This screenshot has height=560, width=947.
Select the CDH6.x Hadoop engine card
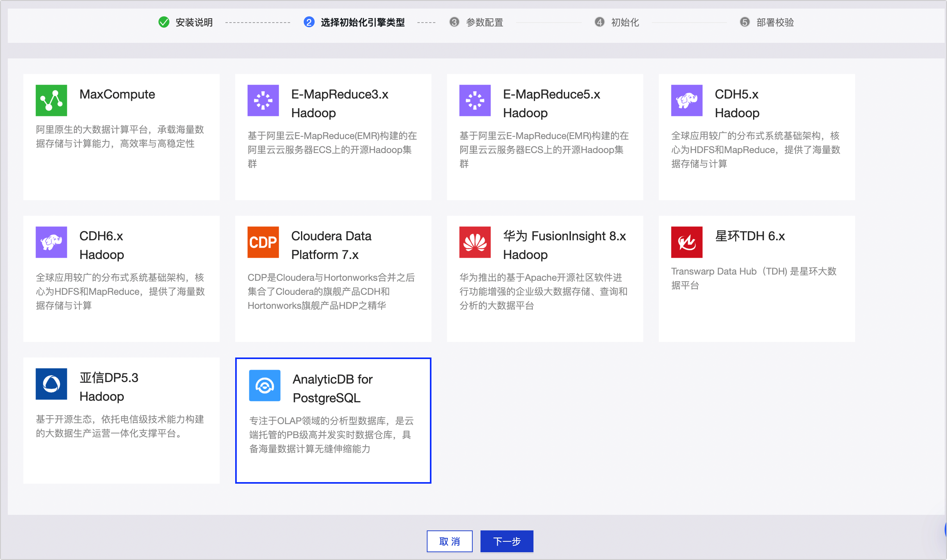pyautogui.click(x=121, y=278)
